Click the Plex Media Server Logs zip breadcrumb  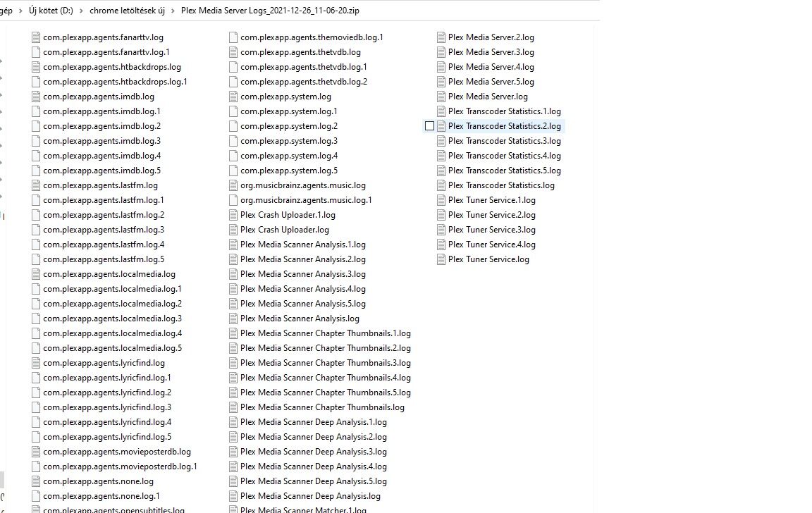pos(271,11)
